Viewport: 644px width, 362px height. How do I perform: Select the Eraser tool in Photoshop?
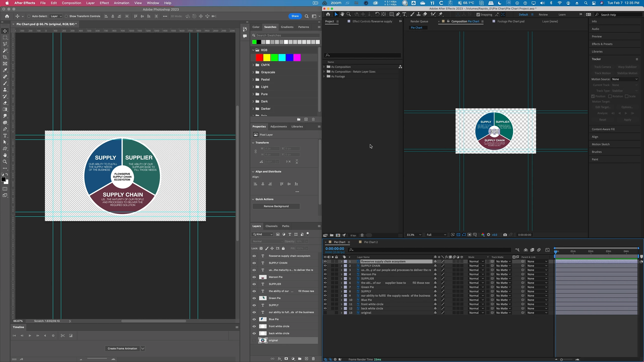5,103
